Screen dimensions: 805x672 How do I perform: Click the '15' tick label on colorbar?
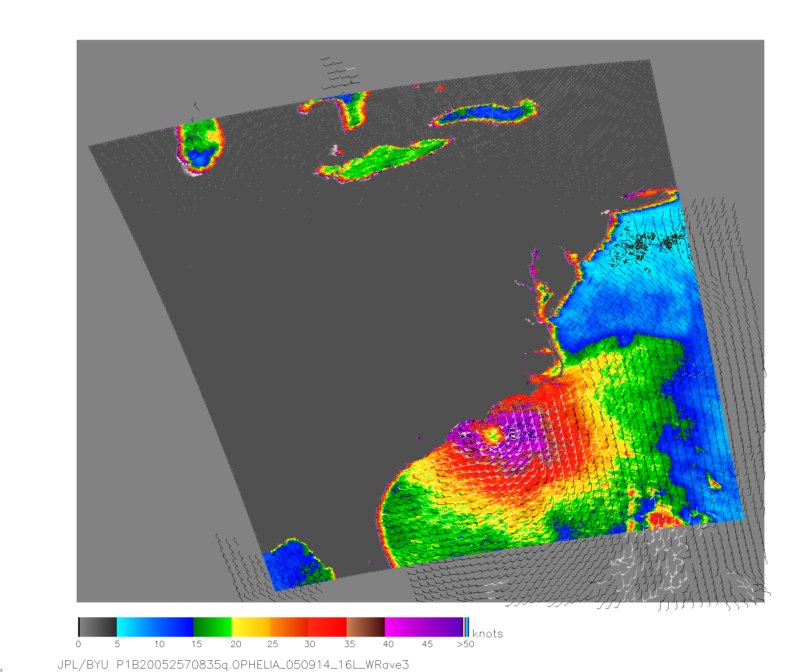click(197, 644)
